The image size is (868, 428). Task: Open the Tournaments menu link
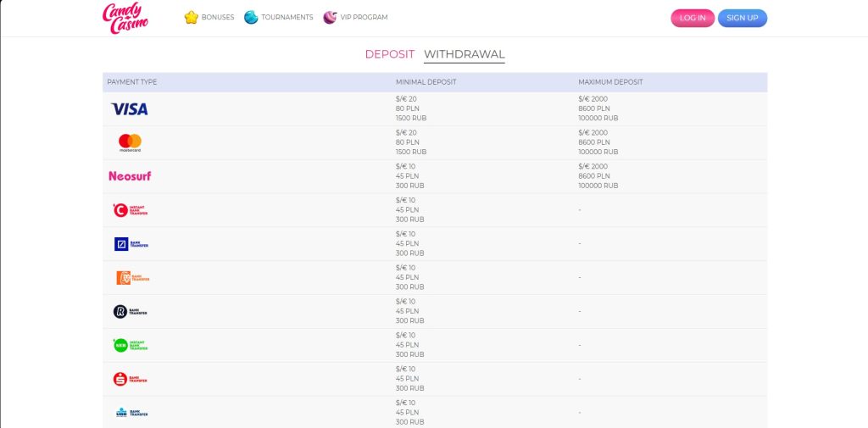coord(287,18)
